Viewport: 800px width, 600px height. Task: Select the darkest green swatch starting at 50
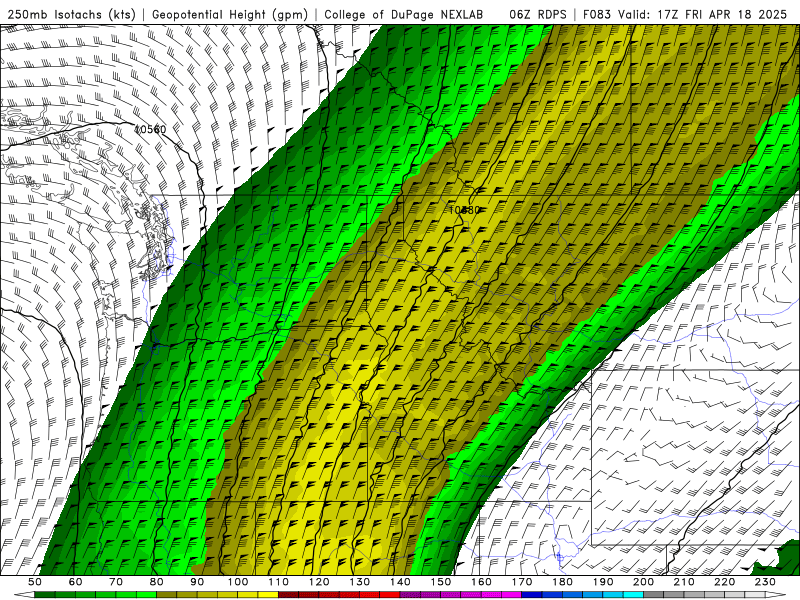(45, 595)
